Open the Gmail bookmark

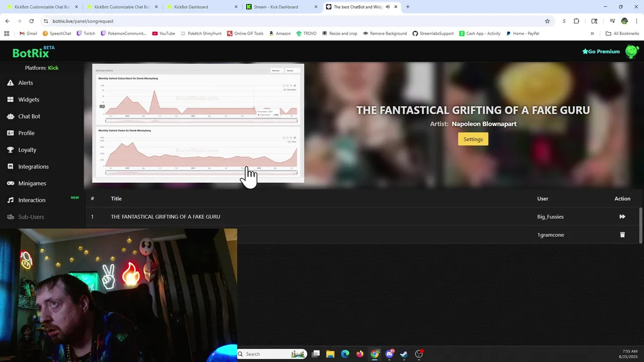28,34
